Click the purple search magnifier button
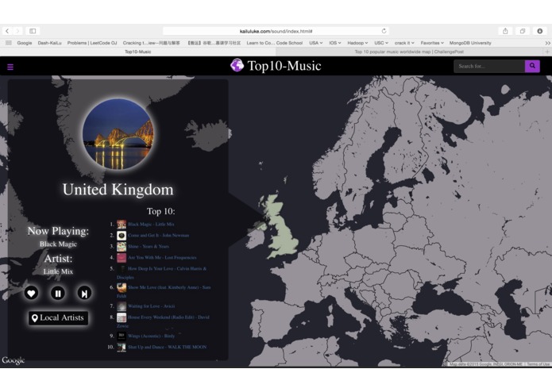 (532, 66)
